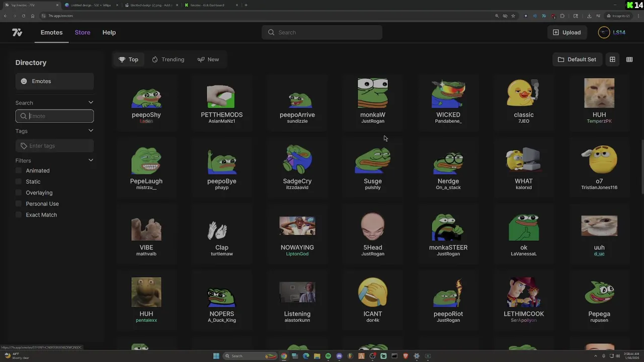Open the 7TV logo home link
Screen dimensions: 644x362
(17, 32)
